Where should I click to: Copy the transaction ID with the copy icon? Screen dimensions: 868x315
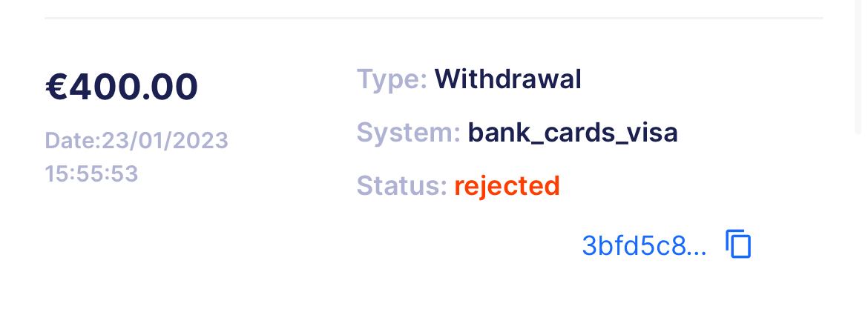tap(738, 244)
